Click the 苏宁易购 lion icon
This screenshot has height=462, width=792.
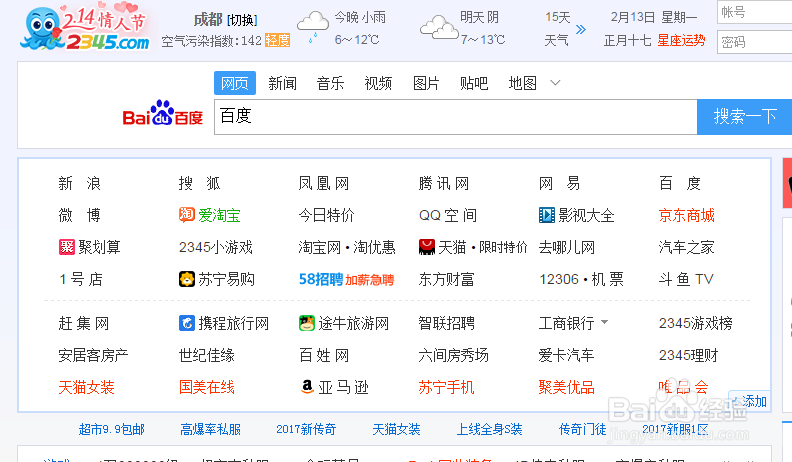coord(187,279)
